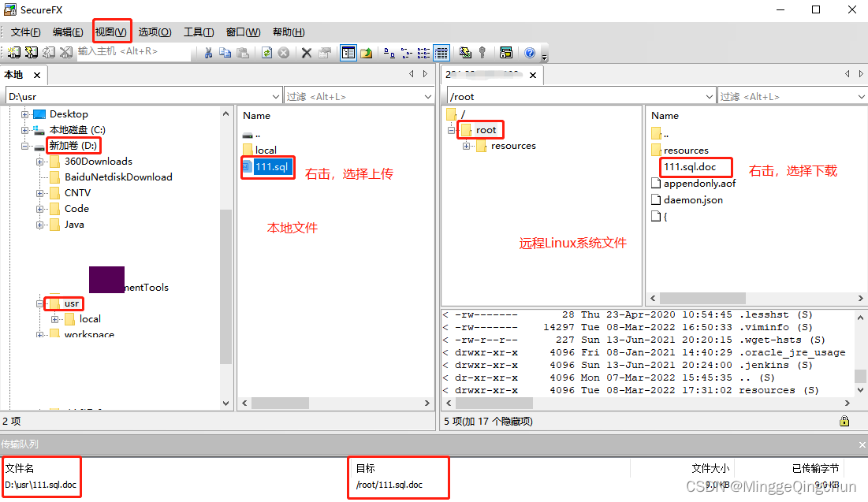Switch to details view icon
This screenshot has height=502, width=868.
click(x=441, y=53)
